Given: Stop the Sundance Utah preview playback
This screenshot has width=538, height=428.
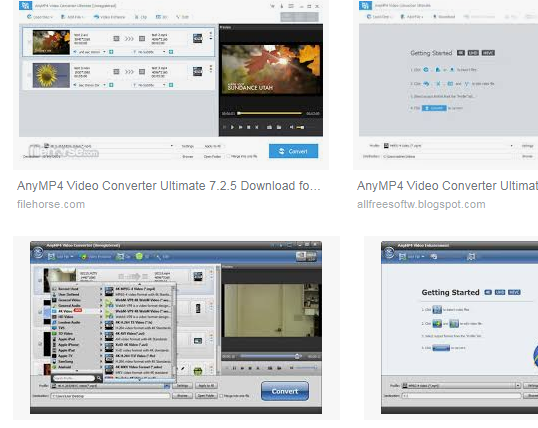Looking at the screenshot, I should point(249,127).
